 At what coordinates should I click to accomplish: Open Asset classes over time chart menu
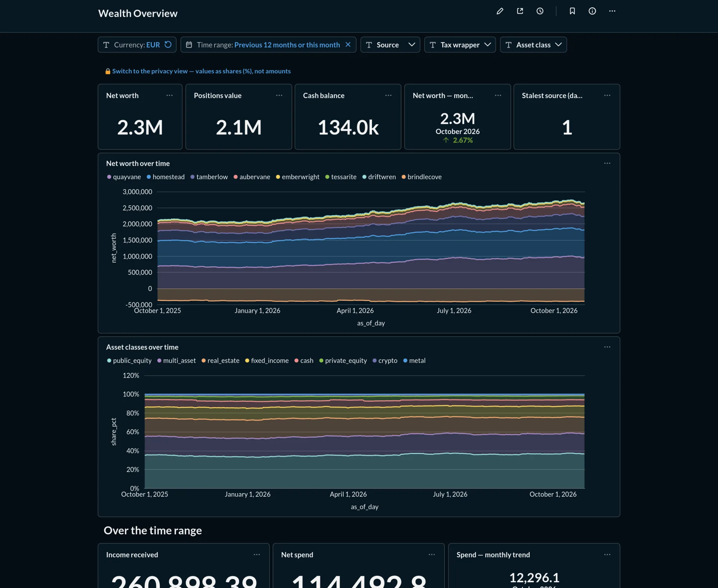(607, 347)
